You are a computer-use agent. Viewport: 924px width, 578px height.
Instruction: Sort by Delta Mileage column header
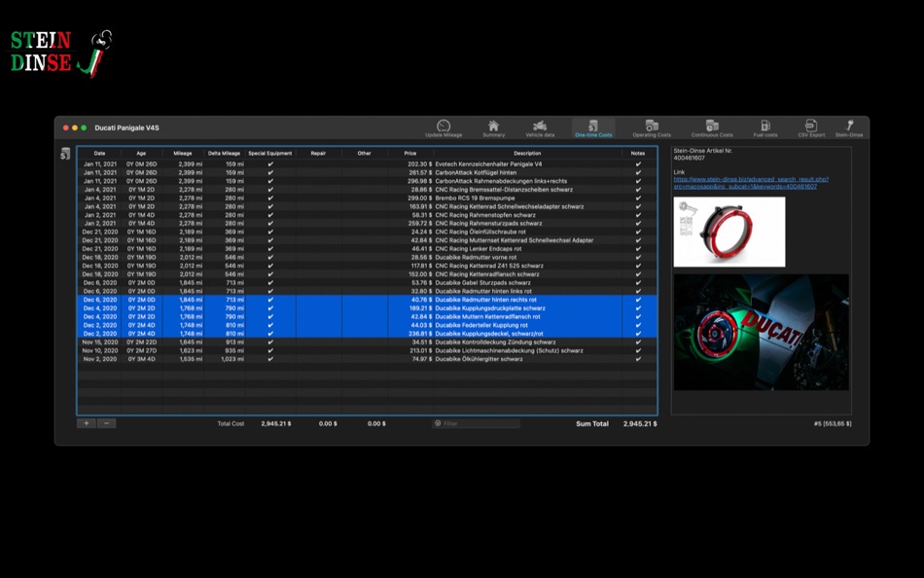[x=224, y=154]
